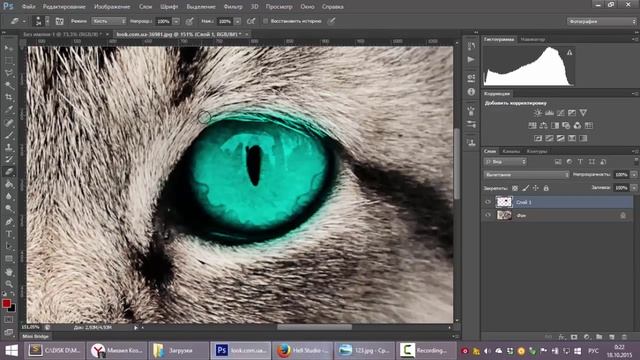
Task: Open the Фильтр menu
Action: coord(233,7)
